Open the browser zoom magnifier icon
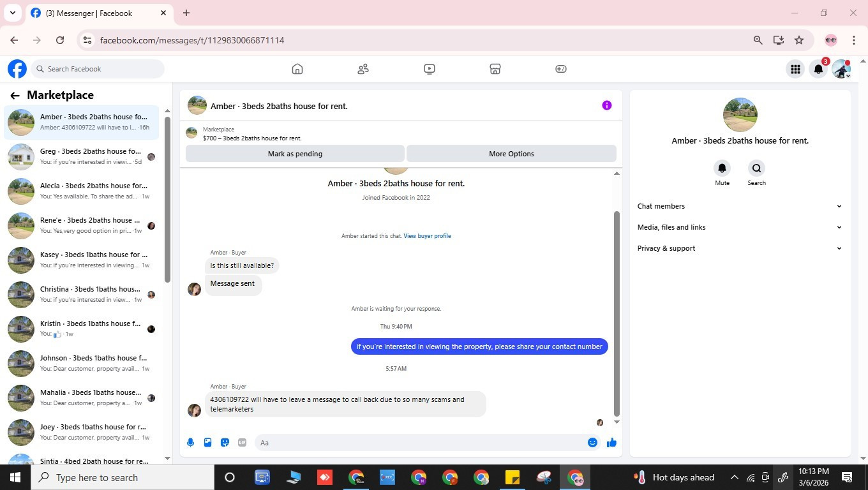 (x=758, y=40)
